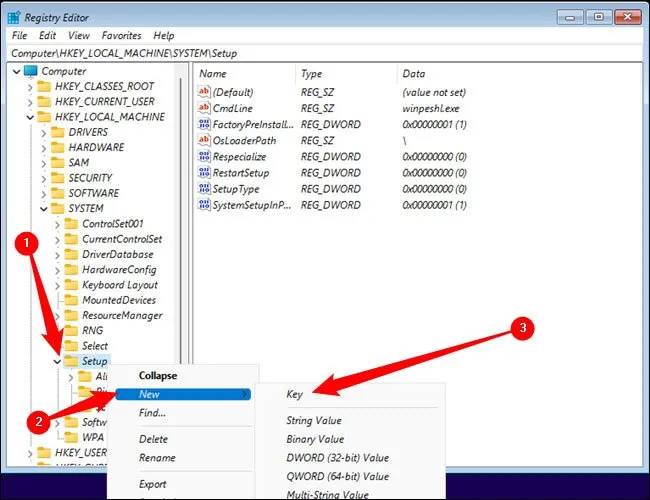
Task: Select DWORD (32-bit) Value option
Action: 336,458
